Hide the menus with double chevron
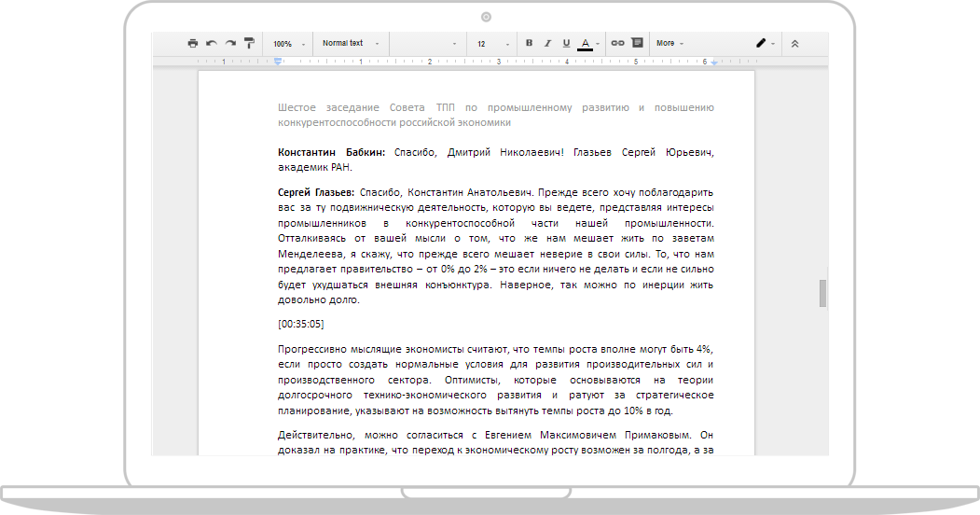This screenshot has width=980, height=515. coord(794,43)
